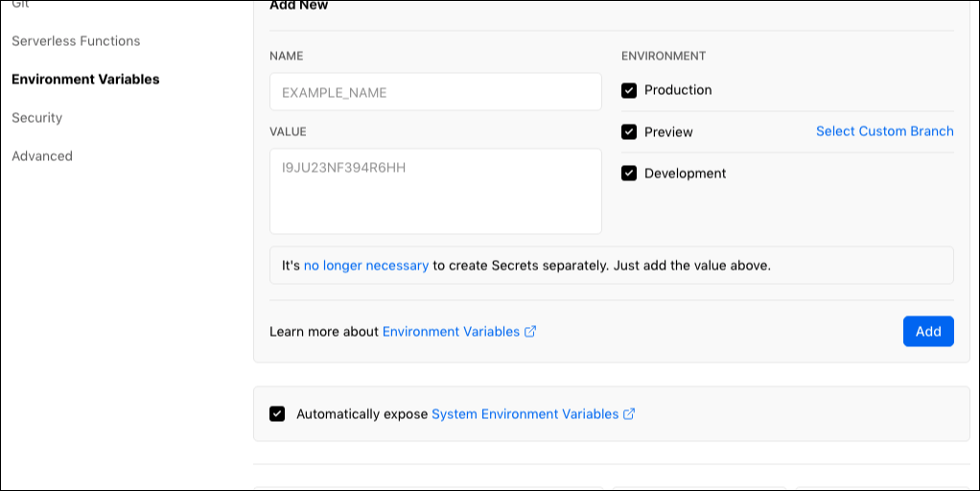
Task: Follow the Learn more Environment Variables link
Action: 451,332
